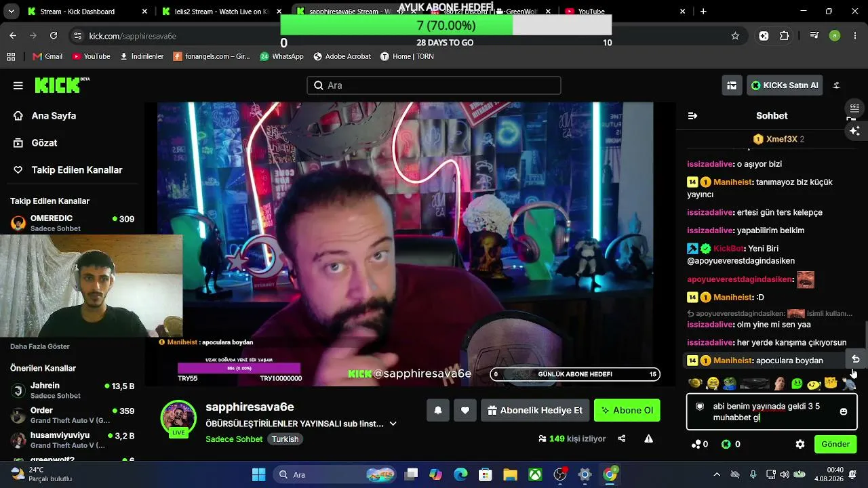This screenshot has width=868, height=488.
Task: Open Jahrein recommended channel
Action: [72, 390]
